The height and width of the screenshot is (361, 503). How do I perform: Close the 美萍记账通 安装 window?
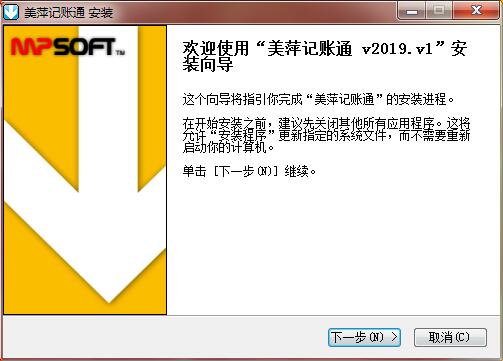point(476,11)
